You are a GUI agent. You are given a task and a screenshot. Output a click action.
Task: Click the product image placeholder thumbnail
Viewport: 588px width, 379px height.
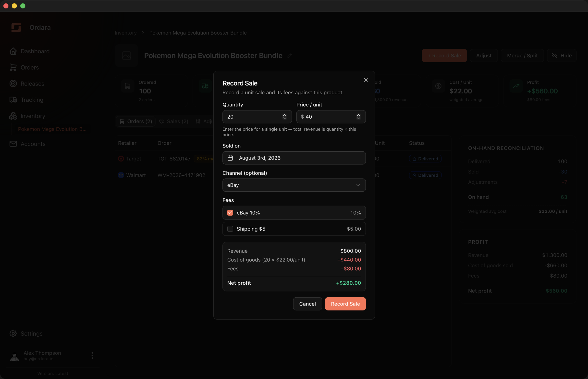[126, 56]
